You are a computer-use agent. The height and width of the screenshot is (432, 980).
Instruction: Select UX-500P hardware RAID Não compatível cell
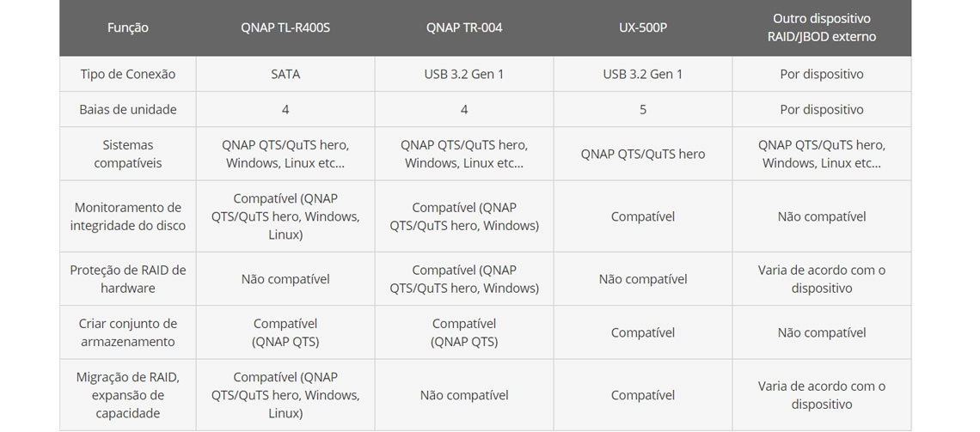(642, 279)
